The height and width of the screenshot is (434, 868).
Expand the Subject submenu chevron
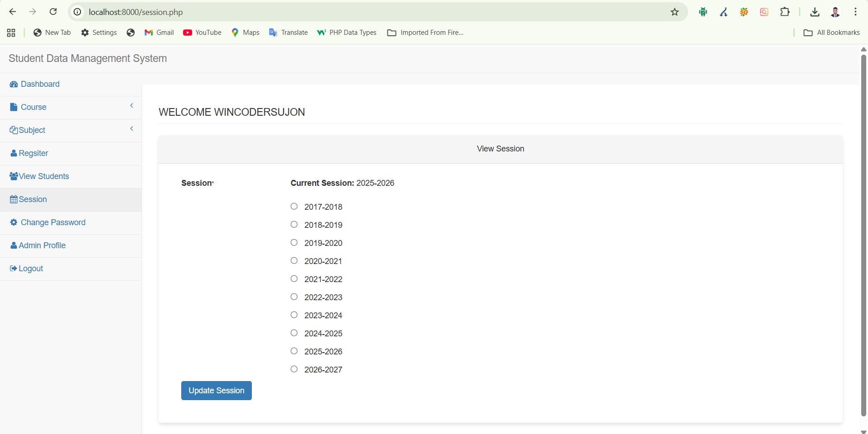(132, 129)
